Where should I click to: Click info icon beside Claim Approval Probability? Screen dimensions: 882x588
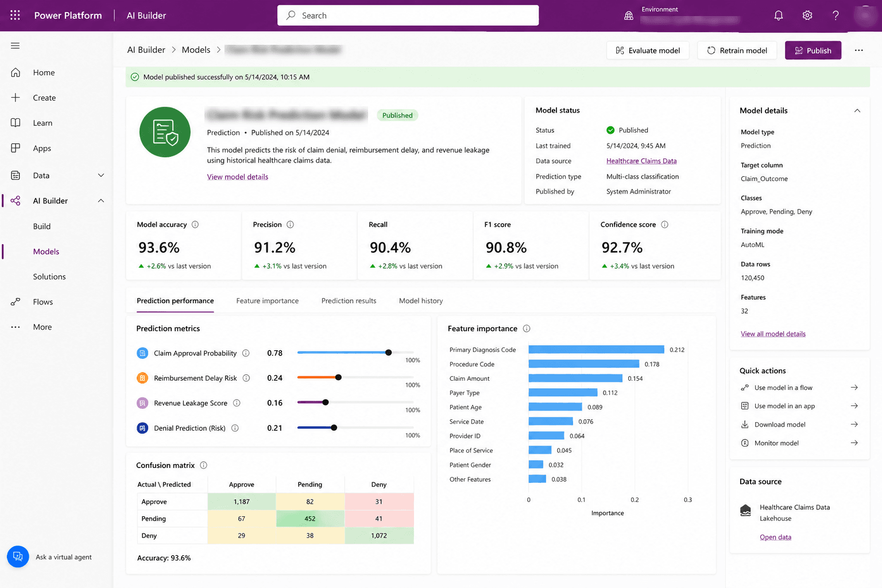246,353
